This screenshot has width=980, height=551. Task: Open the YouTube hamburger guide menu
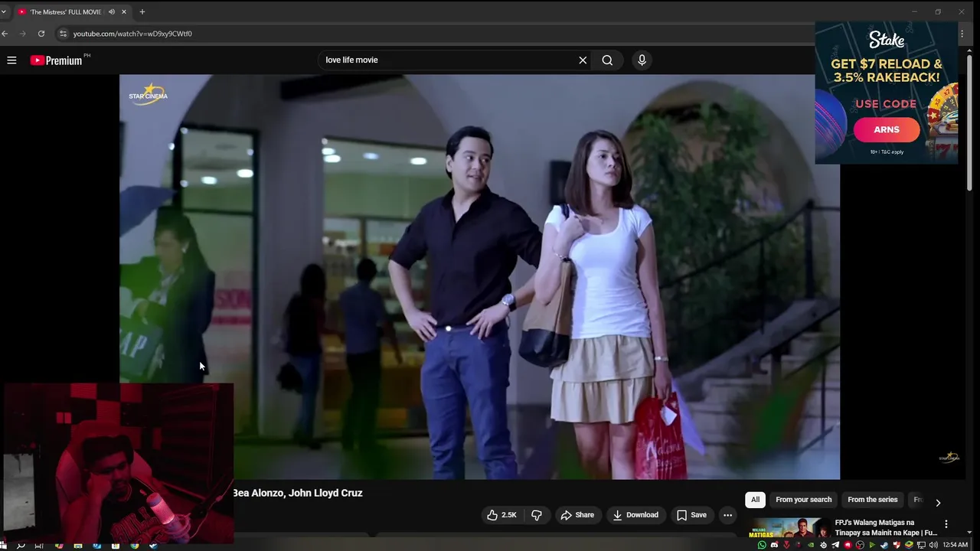(x=11, y=60)
